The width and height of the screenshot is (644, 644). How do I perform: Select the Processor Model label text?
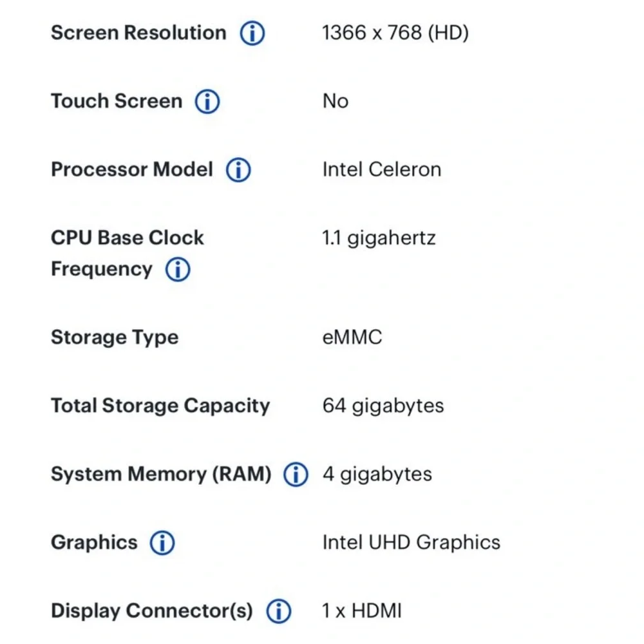(132, 169)
